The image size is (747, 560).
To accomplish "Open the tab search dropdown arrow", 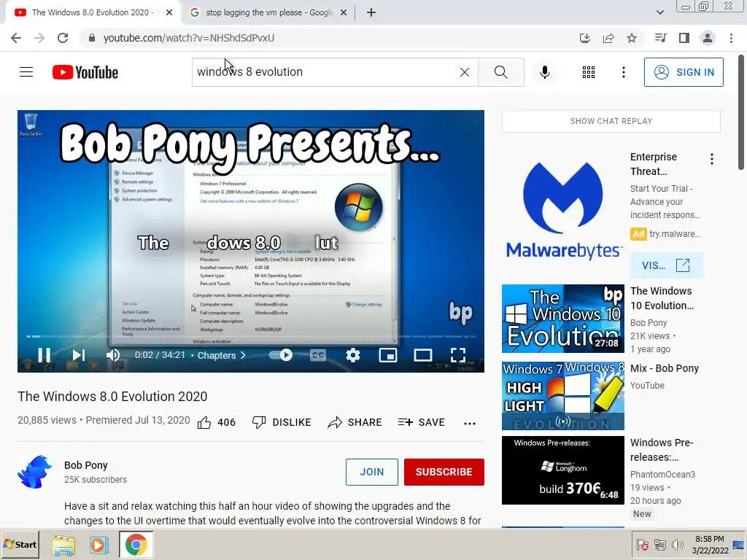I will tap(659, 12).
